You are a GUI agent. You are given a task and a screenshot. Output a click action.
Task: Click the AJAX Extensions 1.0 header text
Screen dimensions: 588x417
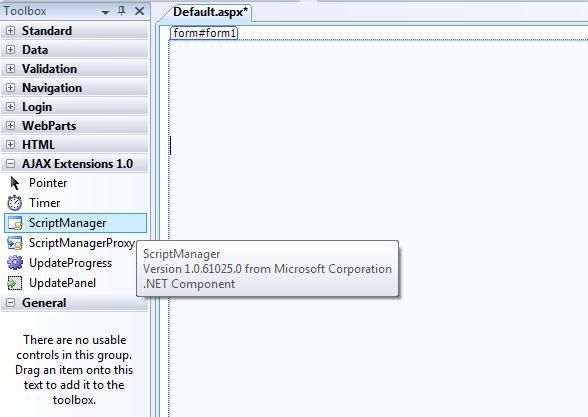click(x=77, y=164)
